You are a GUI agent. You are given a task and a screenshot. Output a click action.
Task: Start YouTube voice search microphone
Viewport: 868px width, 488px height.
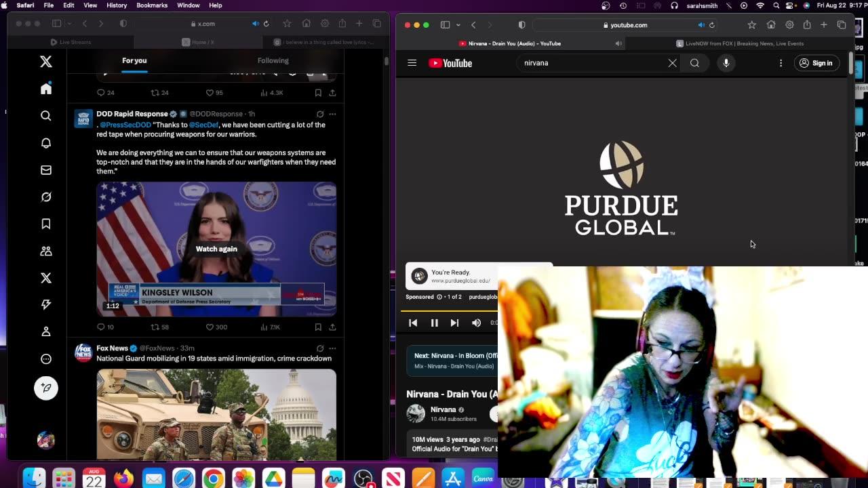point(726,63)
